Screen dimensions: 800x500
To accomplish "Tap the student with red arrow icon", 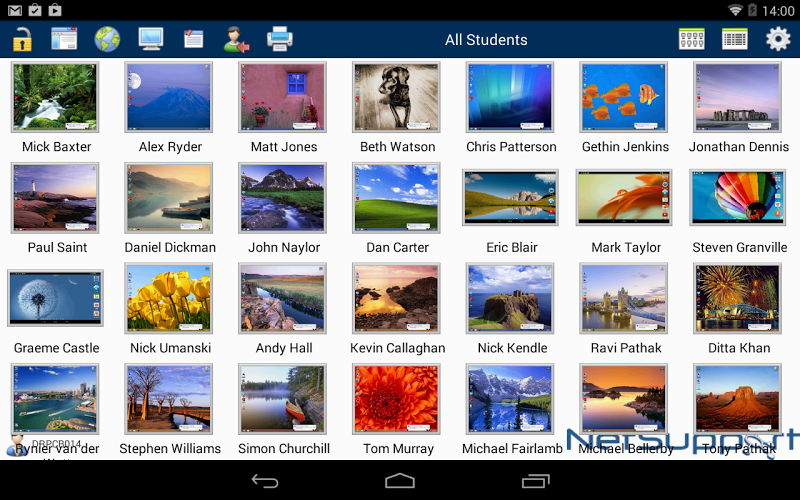I will pos(236,40).
